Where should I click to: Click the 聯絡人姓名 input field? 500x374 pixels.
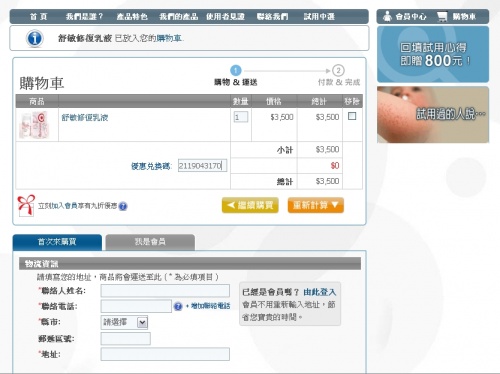pyautogui.click(x=165, y=291)
